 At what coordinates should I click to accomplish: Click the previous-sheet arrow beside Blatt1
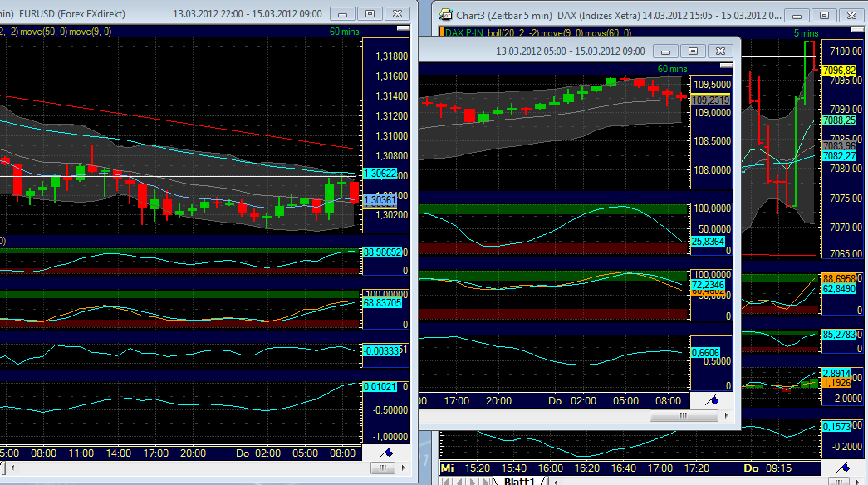pyautogui.click(x=460, y=482)
